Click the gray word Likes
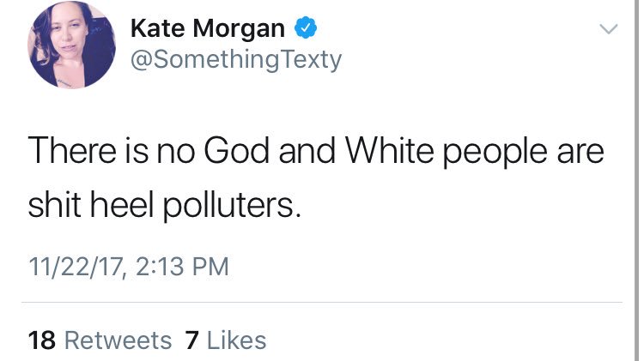Screen dimensions: 644x361 pyautogui.click(x=237, y=340)
